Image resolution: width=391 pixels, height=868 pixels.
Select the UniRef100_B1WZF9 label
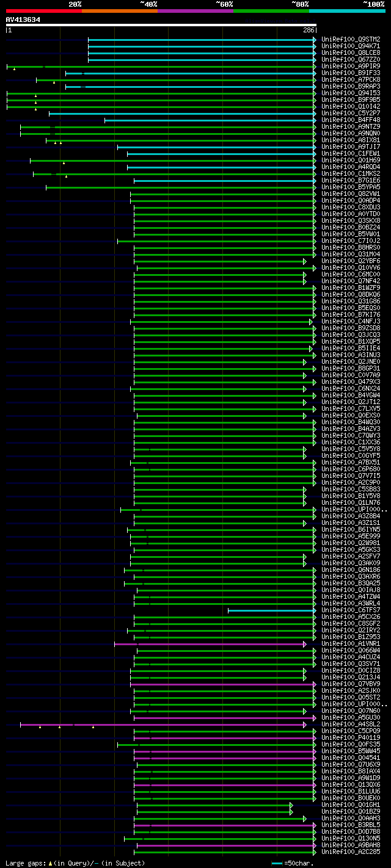(x=351, y=288)
